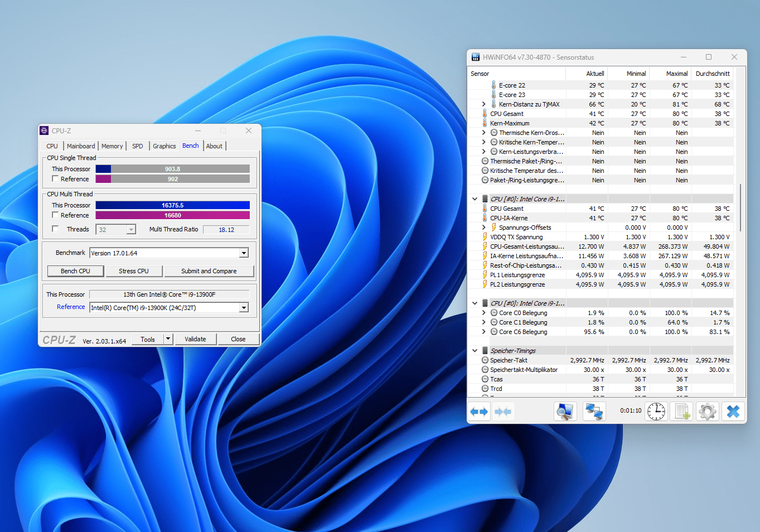Click the Tools button in CPU-Z

(x=148, y=339)
